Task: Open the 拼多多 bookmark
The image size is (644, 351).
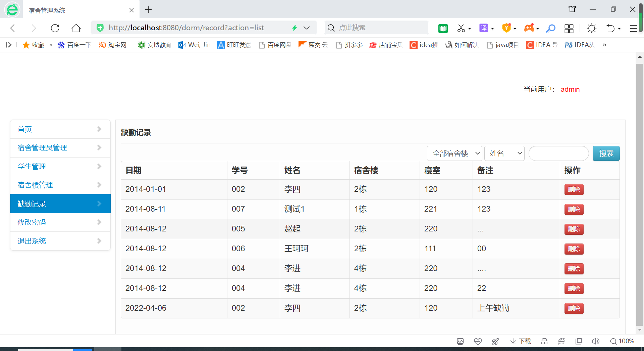Action: tap(349, 45)
